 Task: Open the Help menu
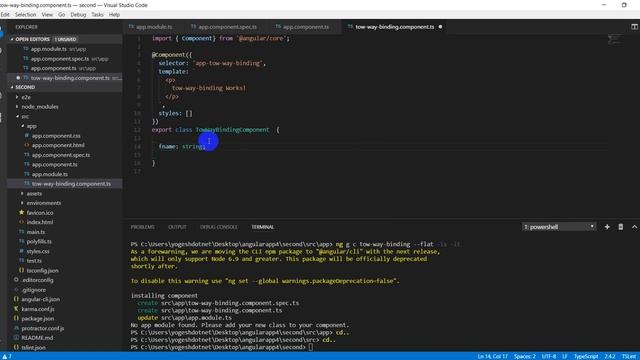pos(114,15)
